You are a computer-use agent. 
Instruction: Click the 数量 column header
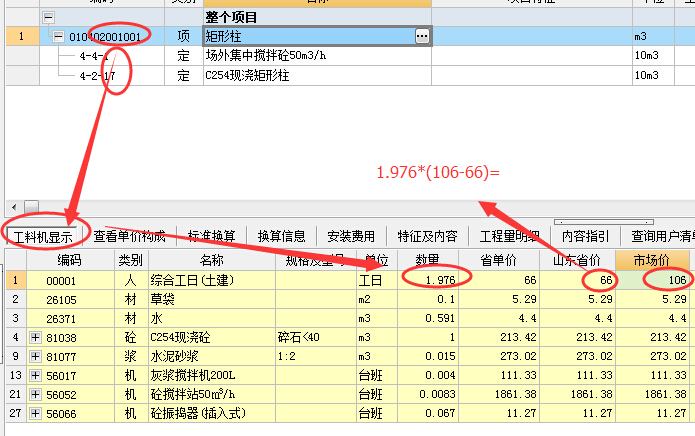tap(428, 260)
